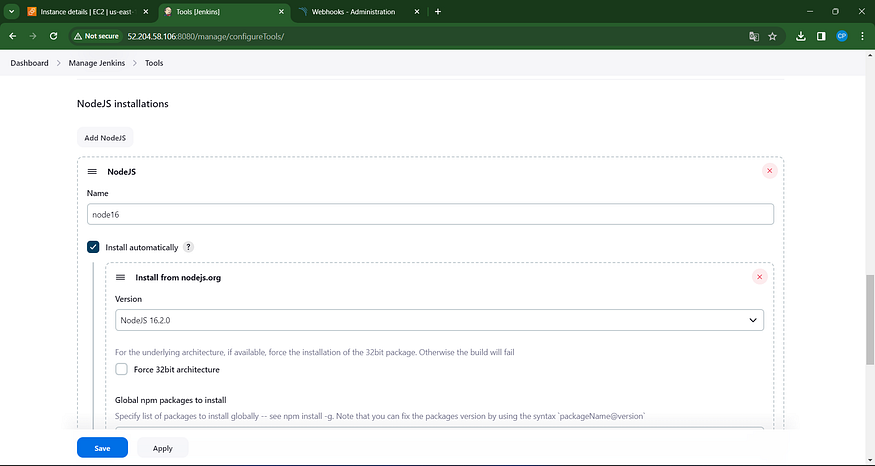Close the Tools [Jenkins] tab
Viewport: 875px width, 466px height.
[x=282, y=12]
